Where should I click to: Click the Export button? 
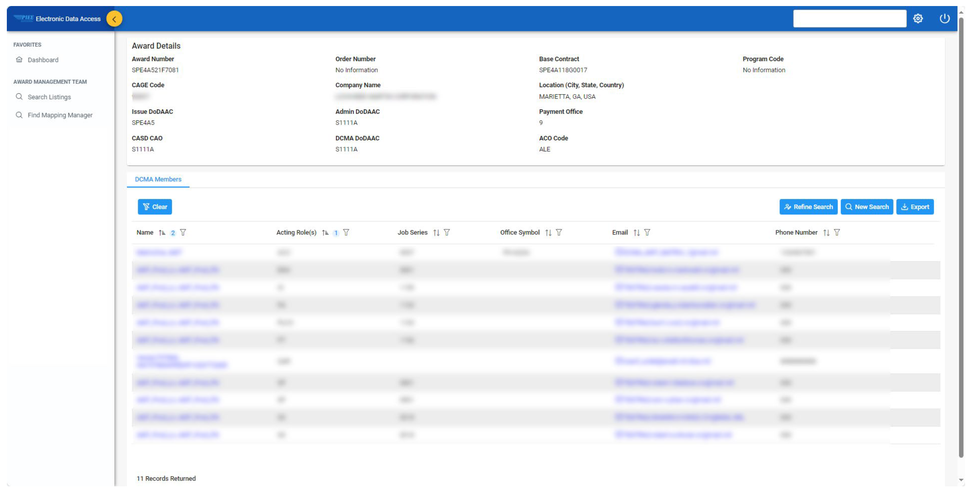[915, 207]
